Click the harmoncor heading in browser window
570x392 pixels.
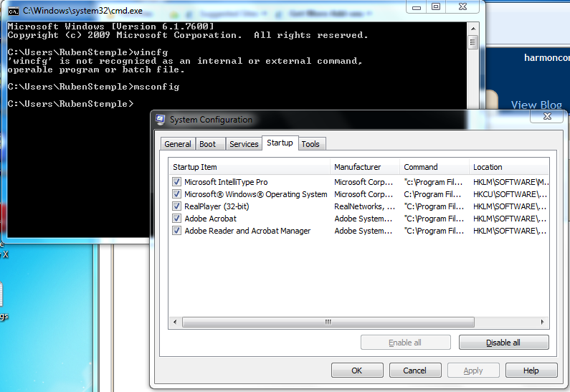[546, 57]
